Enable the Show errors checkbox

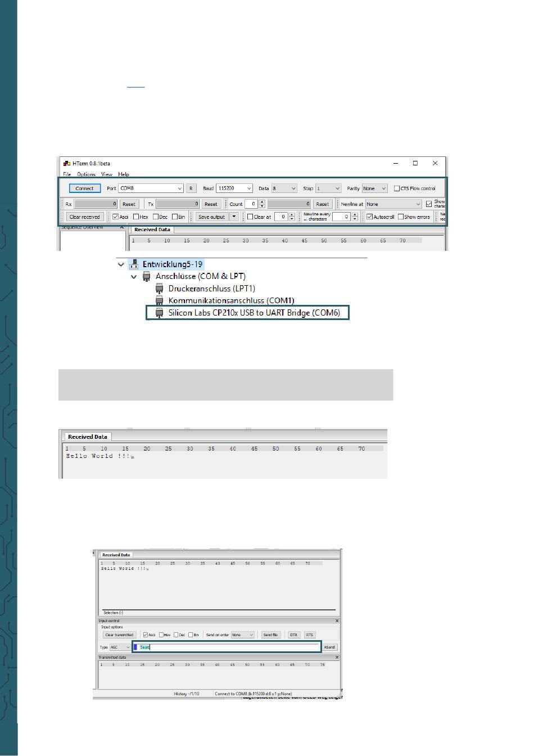click(400, 217)
